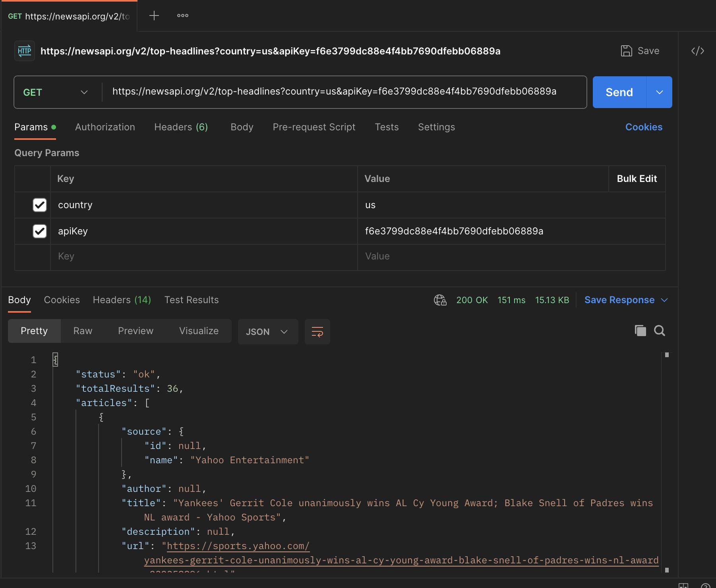716x588 pixels.
Task: Open the code snippet generator panel
Action: (x=698, y=50)
